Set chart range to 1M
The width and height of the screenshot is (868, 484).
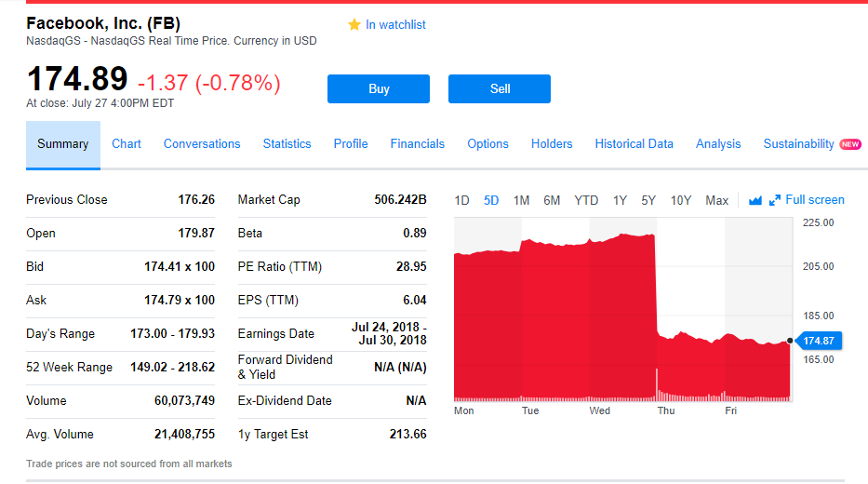[x=521, y=200]
